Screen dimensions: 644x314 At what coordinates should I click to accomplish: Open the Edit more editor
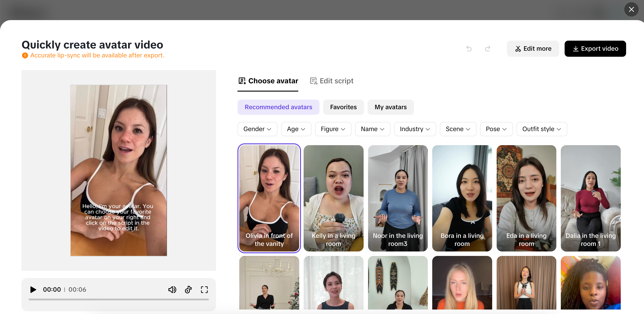pyautogui.click(x=533, y=49)
